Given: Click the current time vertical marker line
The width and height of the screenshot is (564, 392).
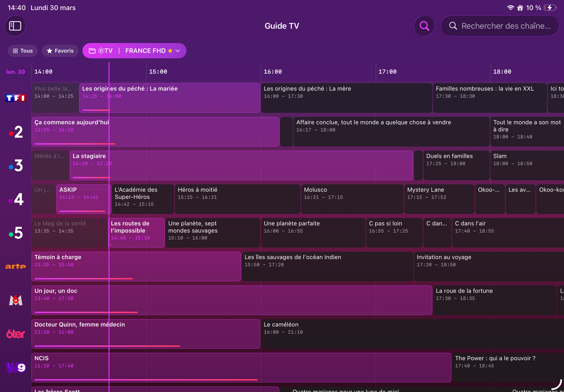Looking at the screenshot, I should point(109,221).
